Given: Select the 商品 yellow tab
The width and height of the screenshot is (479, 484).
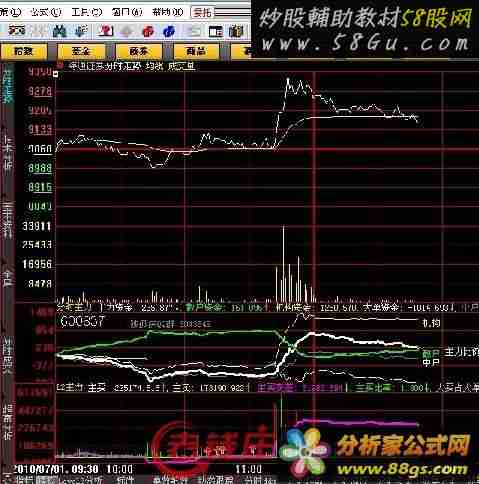Looking at the screenshot, I should [x=197, y=52].
